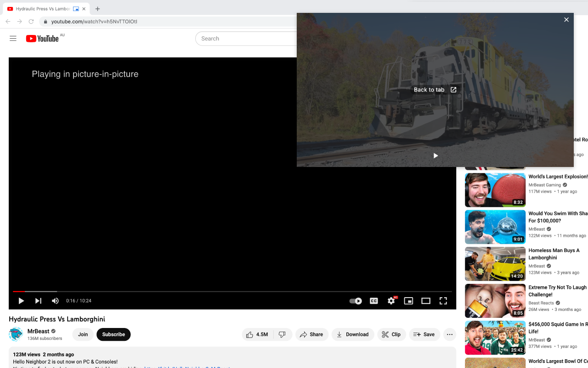Like the video with 4.5M thumbs-up
588x368 pixels.
[x=257, y=334]
